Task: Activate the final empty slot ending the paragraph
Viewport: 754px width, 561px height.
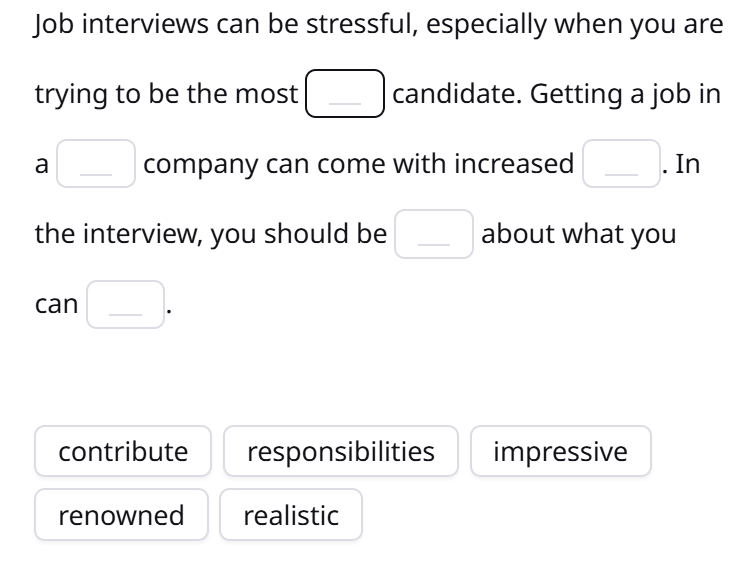Action: pos(126,304)
